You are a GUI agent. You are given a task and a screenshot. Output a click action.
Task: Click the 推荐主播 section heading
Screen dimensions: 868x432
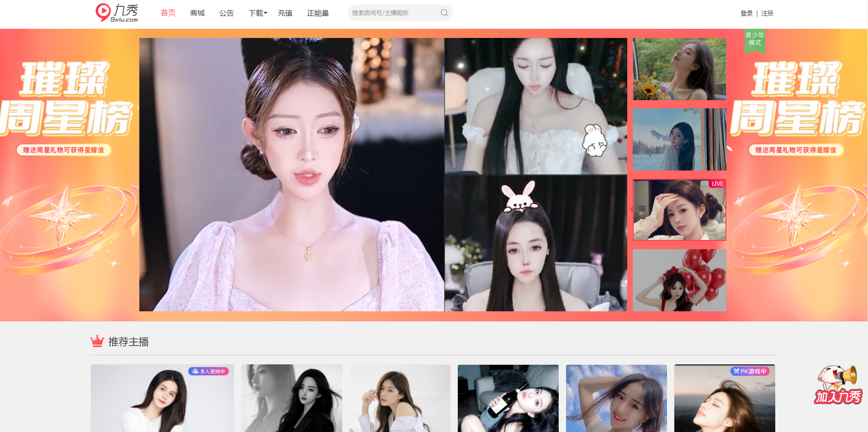click(128, 341)
